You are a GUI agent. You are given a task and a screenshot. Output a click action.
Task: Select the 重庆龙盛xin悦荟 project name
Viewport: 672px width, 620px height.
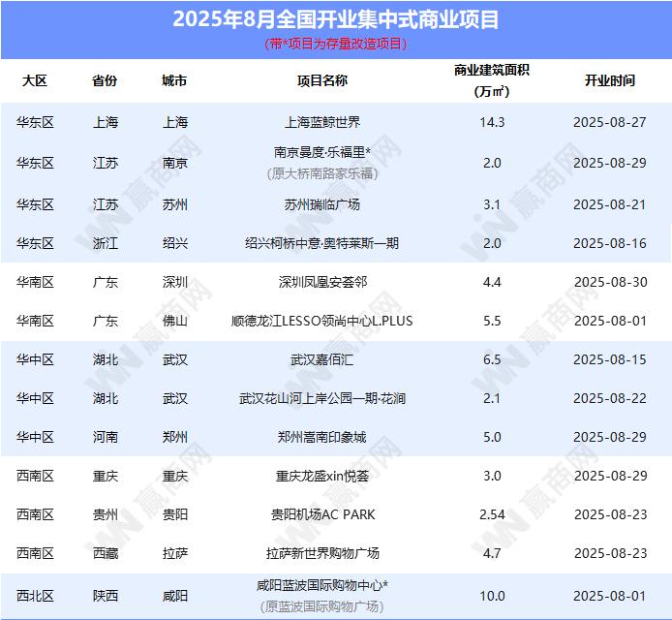[x=321, y=476]
